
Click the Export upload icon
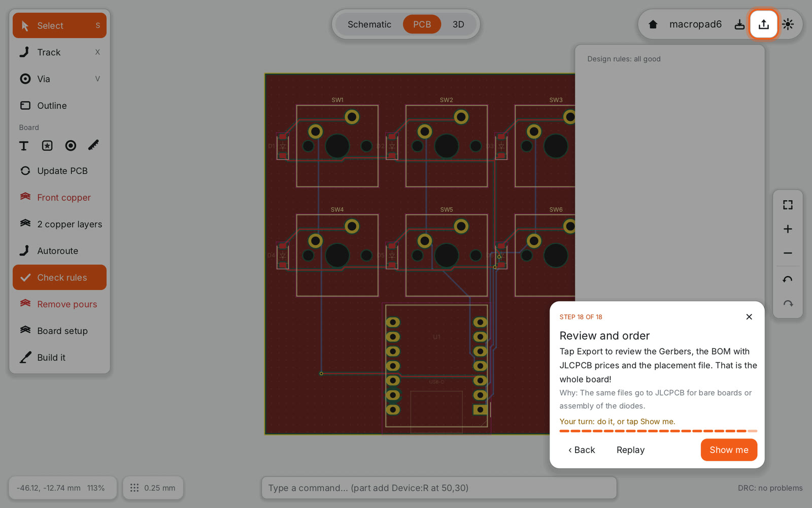763,24
